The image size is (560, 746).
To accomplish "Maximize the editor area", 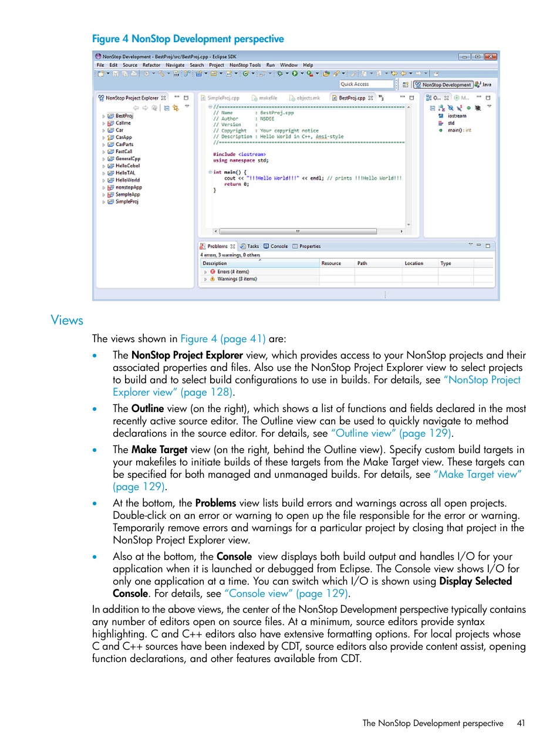I will [411, 97].
